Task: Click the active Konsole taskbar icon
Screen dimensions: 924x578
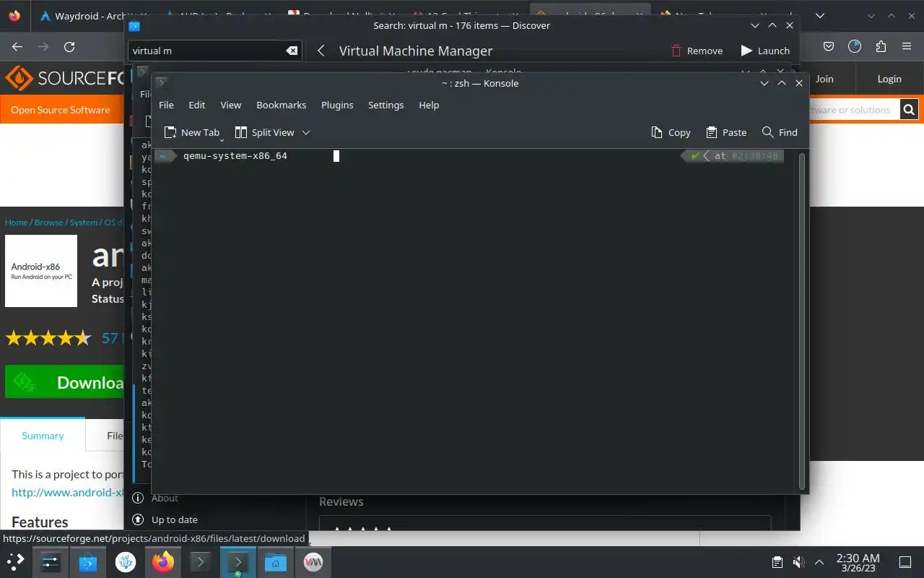Action: click(x=237, y=561)
